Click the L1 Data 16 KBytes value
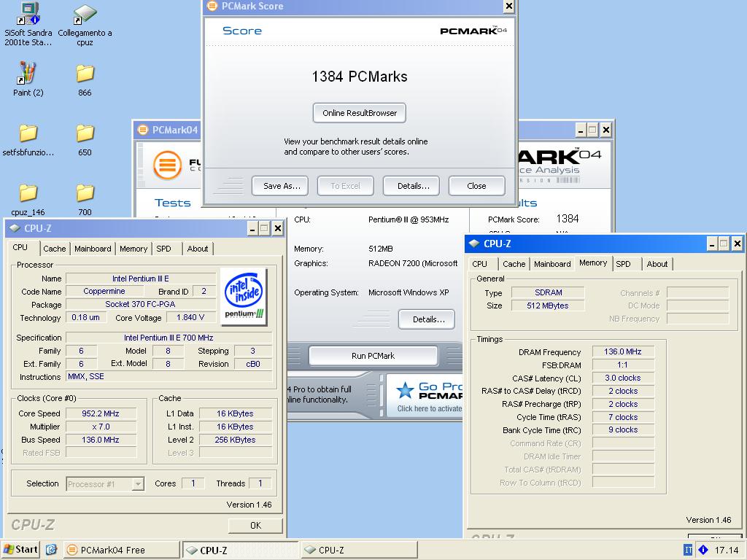Viewport: 747px width, 560px height. click(236, 413)
